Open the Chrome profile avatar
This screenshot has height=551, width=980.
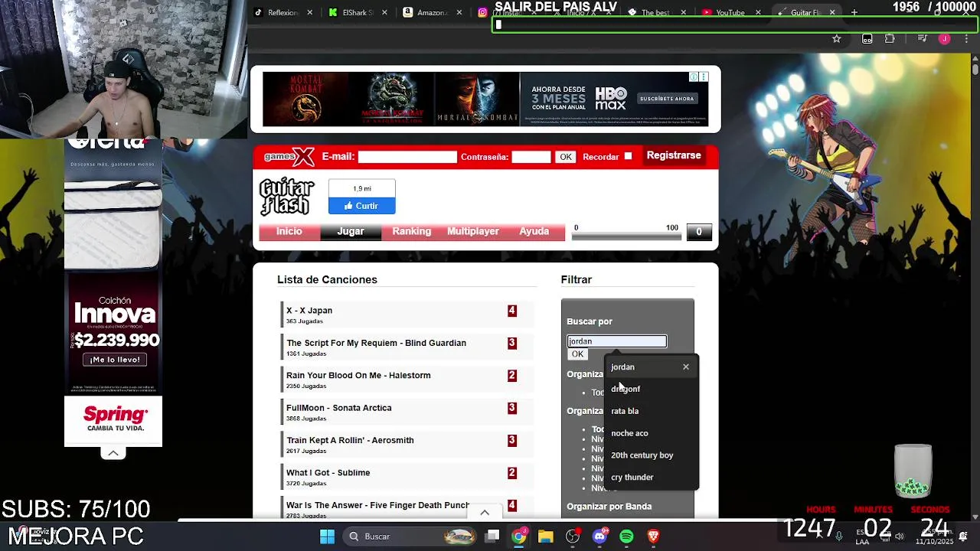[x=945, y=38]
